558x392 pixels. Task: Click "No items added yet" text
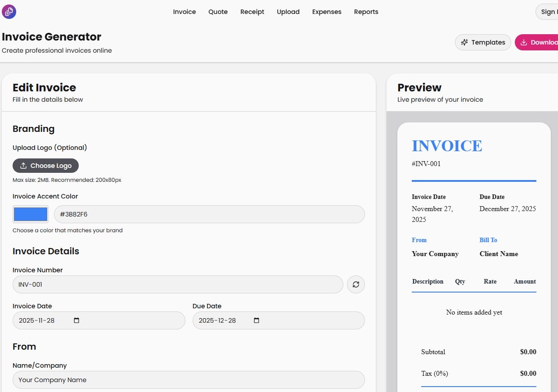tap(474, 312)
